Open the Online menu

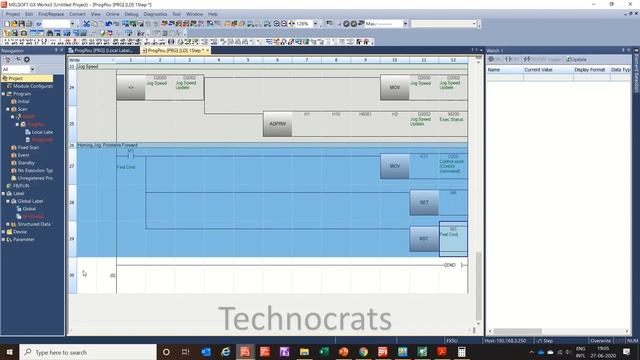coord(113,14)
